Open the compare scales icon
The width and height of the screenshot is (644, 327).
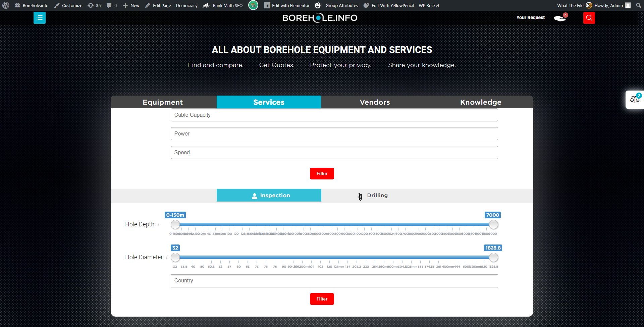[635, 100]
